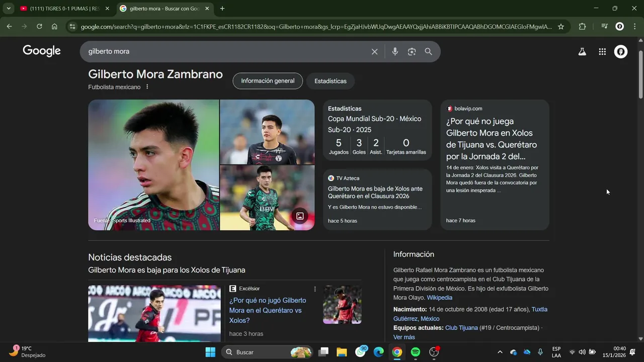Open the OneDrive tray icon
The height and width of the screenshot is (362, 644).
pyautogui.click(x=527, y=352)
